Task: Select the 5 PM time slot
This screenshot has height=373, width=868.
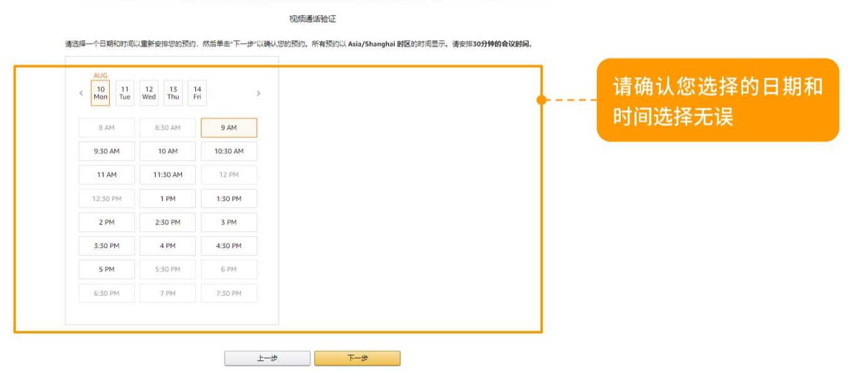Action: [x=105, y=269]
